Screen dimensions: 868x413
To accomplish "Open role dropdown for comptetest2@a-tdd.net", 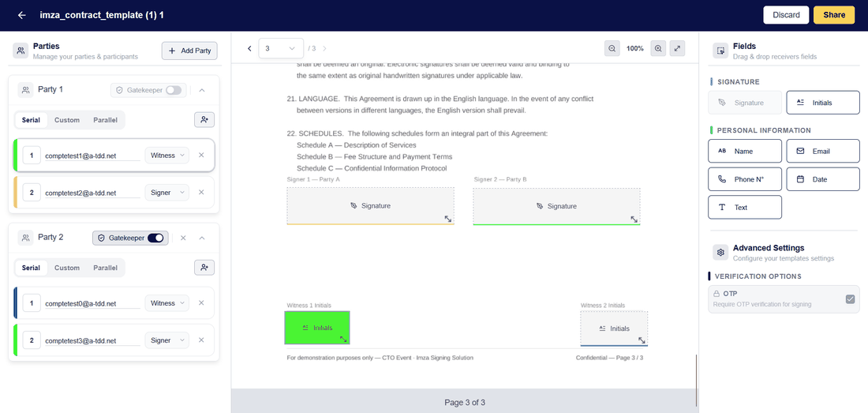I will 167,192.
